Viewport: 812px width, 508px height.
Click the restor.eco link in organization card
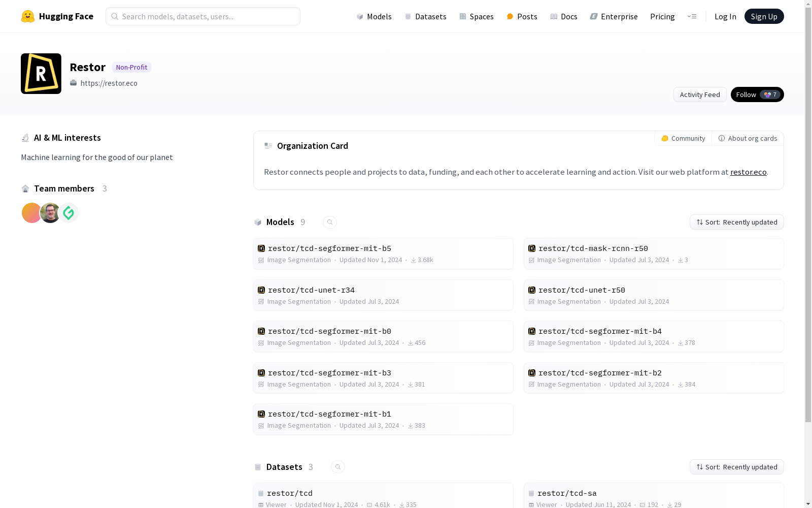coord(748,172)
